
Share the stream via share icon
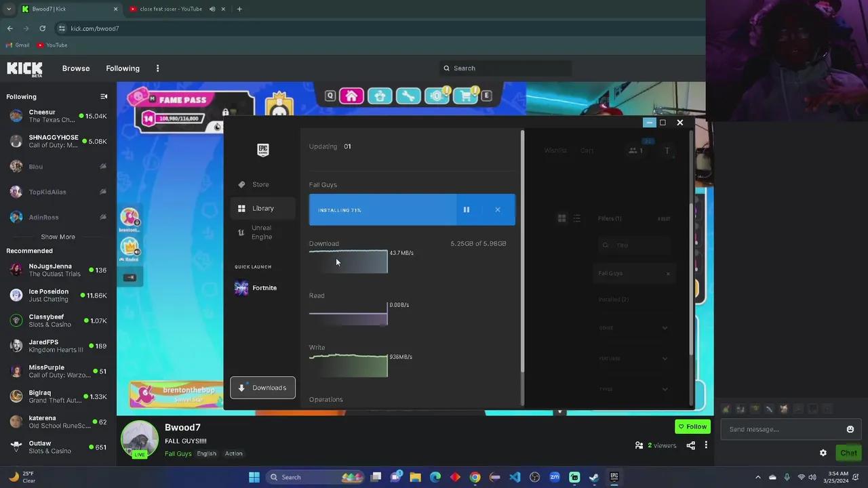(690, 445)
